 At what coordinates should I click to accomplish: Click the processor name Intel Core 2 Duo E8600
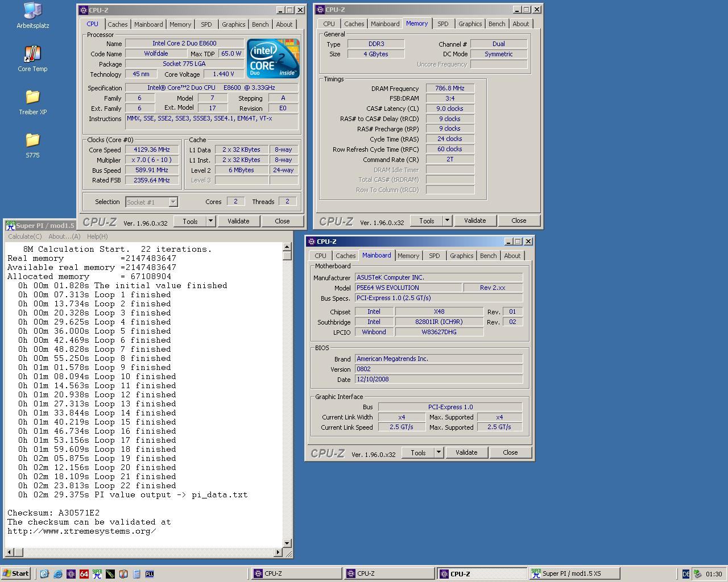pos(184,43)
